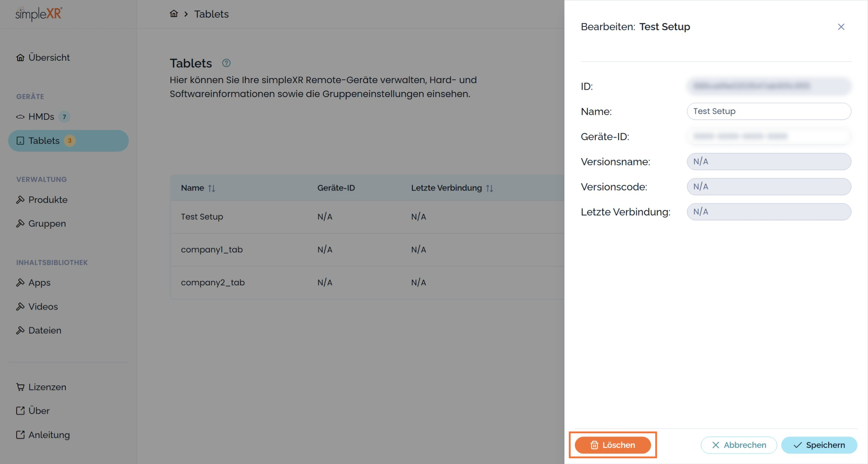Open the Produkte management page

47,200
